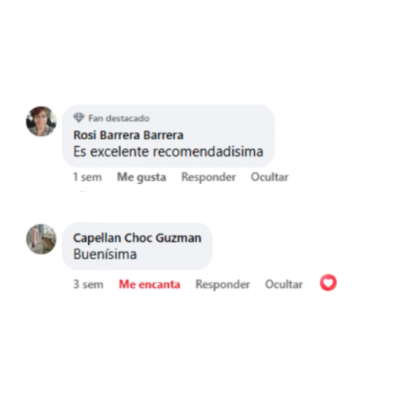Screen dimensions: 400x400
Task: Toggle Me encanta on Capellan's comment
Action: coord(149,284)
